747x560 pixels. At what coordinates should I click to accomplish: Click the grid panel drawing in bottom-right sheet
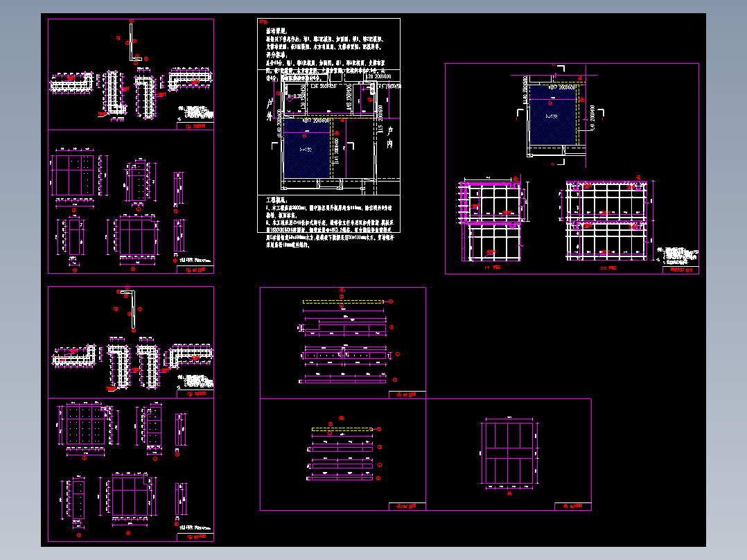click(509, 453)
